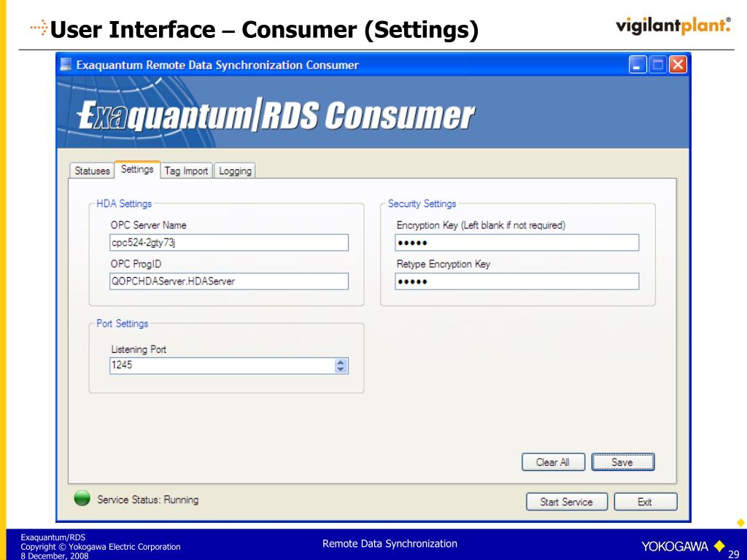
Task: Maximize the RDS Consumer window
Action: tap(658, 64)
